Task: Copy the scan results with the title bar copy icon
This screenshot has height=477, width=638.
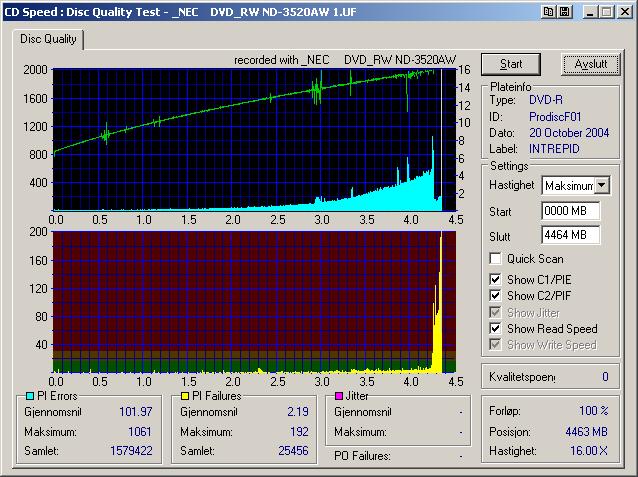Action: (x=548, y=12)
